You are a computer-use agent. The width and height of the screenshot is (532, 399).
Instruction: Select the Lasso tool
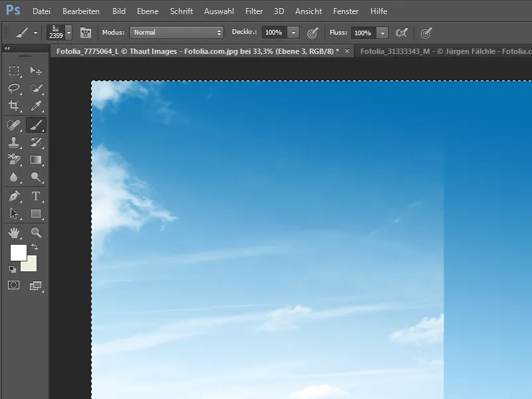14,88
